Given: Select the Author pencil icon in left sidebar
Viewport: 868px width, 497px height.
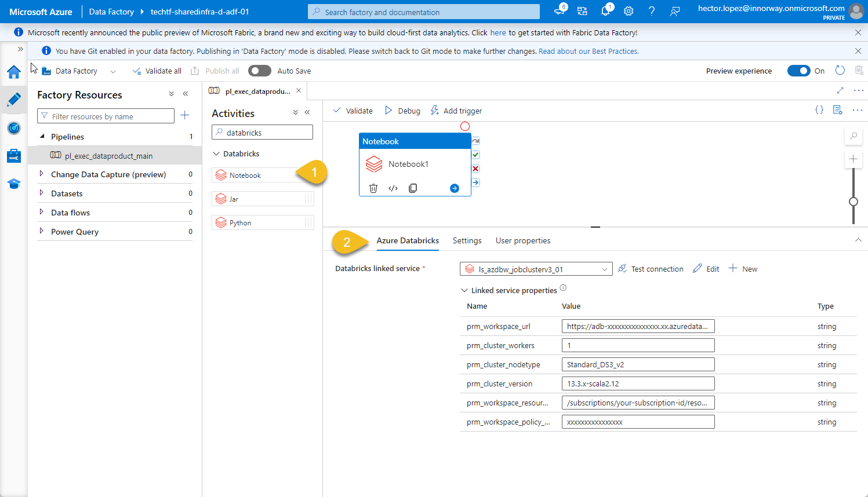Looking at the screenshot, I should coord(13,99).
